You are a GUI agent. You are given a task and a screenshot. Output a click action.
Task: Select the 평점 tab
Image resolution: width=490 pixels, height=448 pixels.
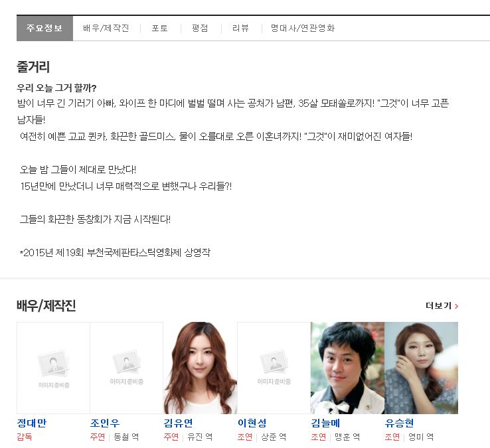click(x=200, y=28)
